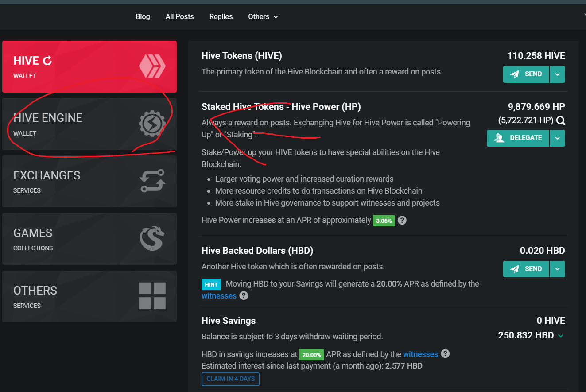Click the 0 HIVE savings balance
The width and height of the screenshot is (586, 392).
pos(551,321)
